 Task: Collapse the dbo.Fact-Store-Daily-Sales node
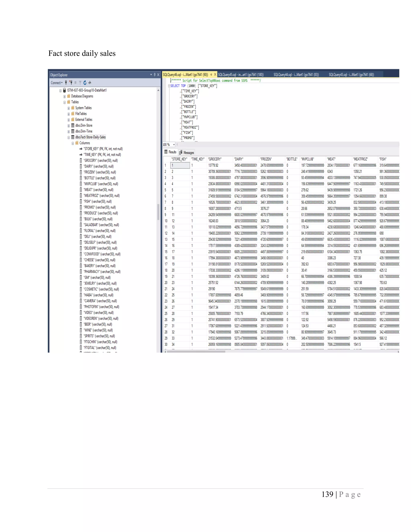(69, 137)
